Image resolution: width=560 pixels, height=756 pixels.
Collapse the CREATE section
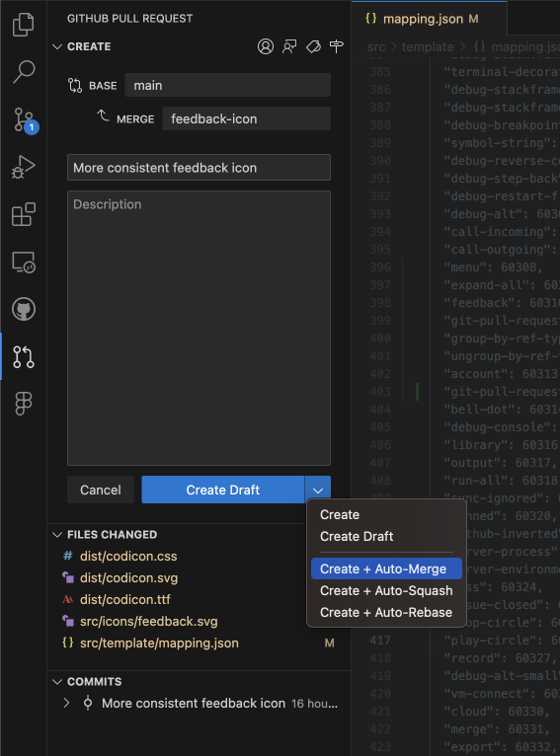coord(57,46)
